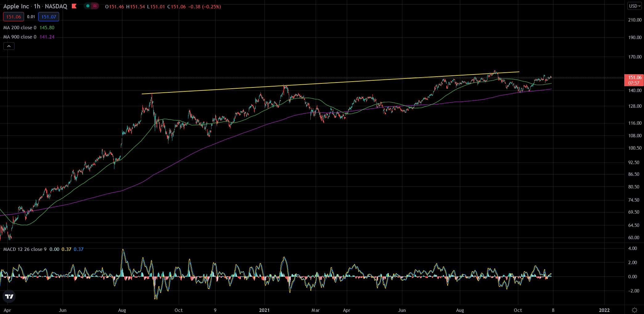Click the 4.00 MACD scale label

(x=633, y=248)
